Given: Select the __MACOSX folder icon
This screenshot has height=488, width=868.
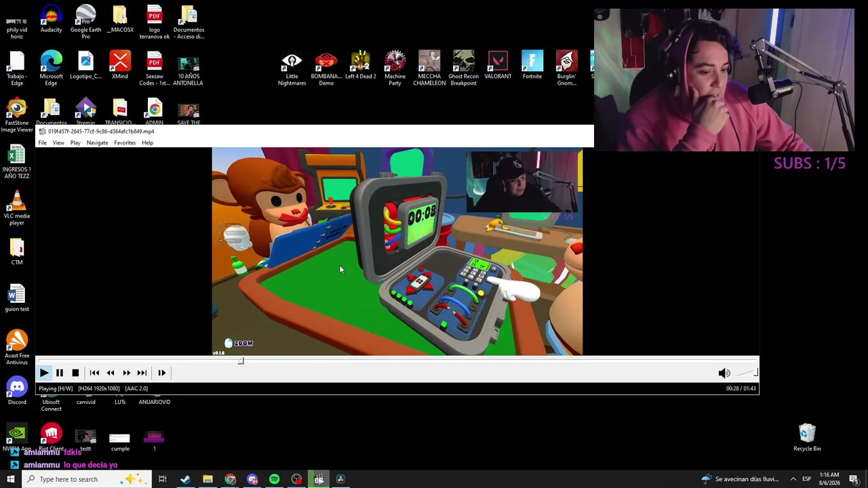Looking at the screenshot, I should point(120,19).
